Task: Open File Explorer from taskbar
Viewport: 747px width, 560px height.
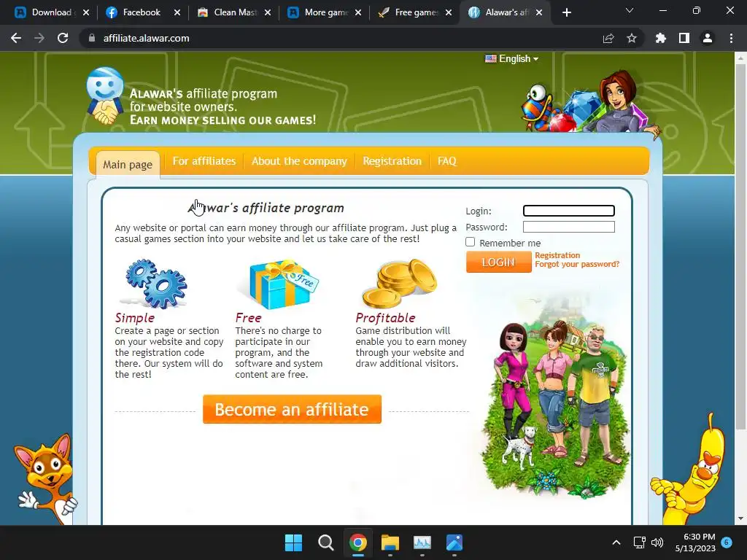Action: coord(390,542)
